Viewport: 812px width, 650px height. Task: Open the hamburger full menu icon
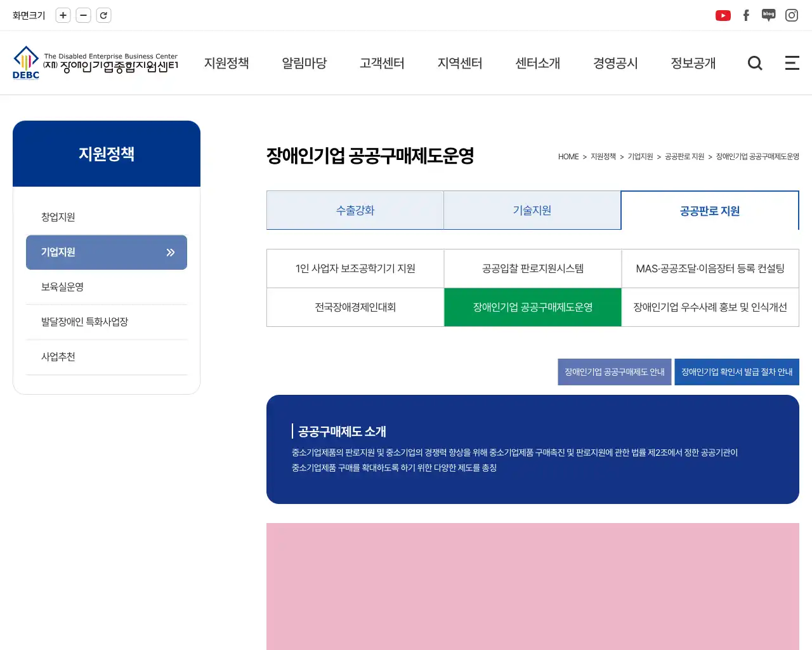pos(792,63)
